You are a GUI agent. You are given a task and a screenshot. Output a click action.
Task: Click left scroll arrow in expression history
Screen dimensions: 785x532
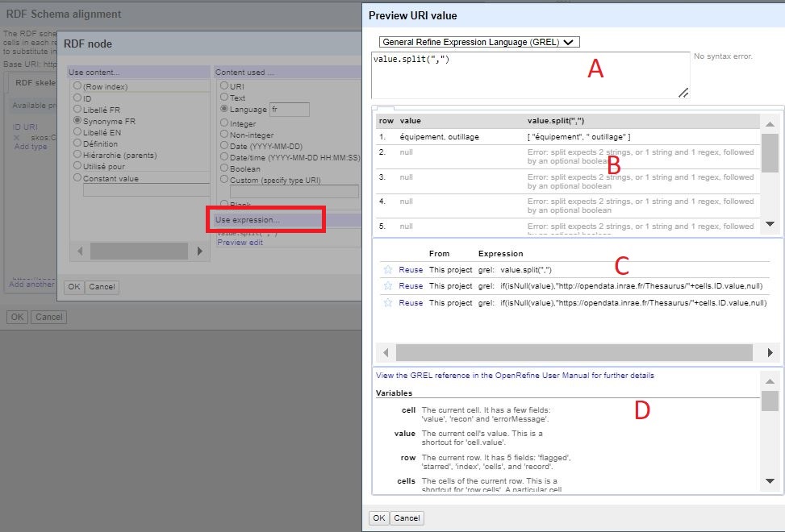[x=386, y=353]
